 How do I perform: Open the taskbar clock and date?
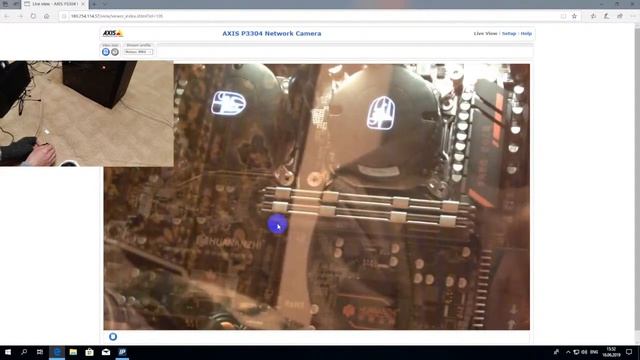[611, 352]
